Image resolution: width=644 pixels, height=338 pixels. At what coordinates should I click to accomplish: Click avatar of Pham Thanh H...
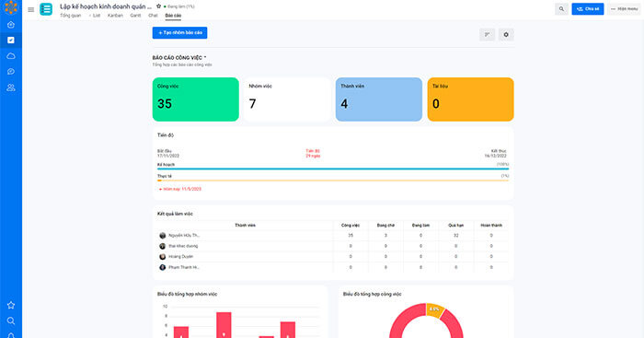(x=163, y=267)
